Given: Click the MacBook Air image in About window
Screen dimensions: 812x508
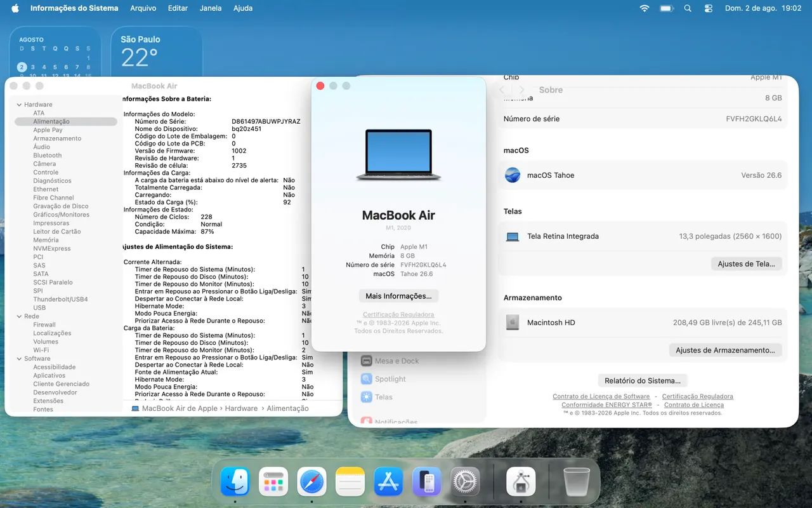Looking at the screenshot, I should (398, 155).
